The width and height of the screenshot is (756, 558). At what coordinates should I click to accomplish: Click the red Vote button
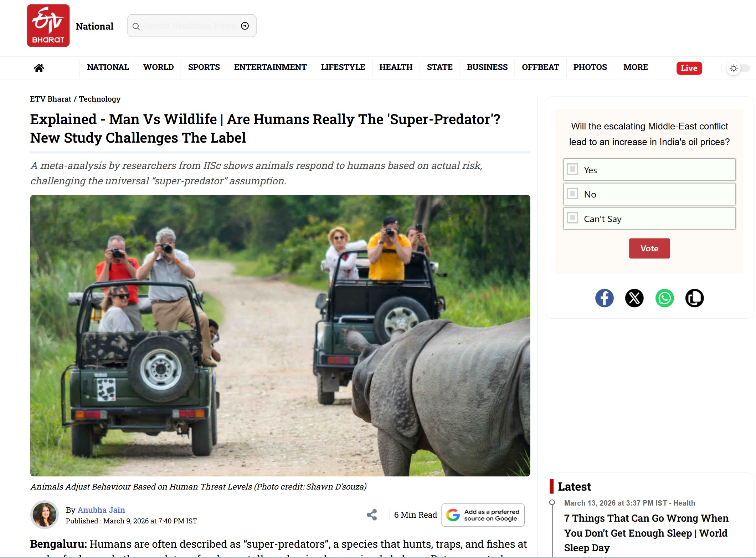[649, 249]
